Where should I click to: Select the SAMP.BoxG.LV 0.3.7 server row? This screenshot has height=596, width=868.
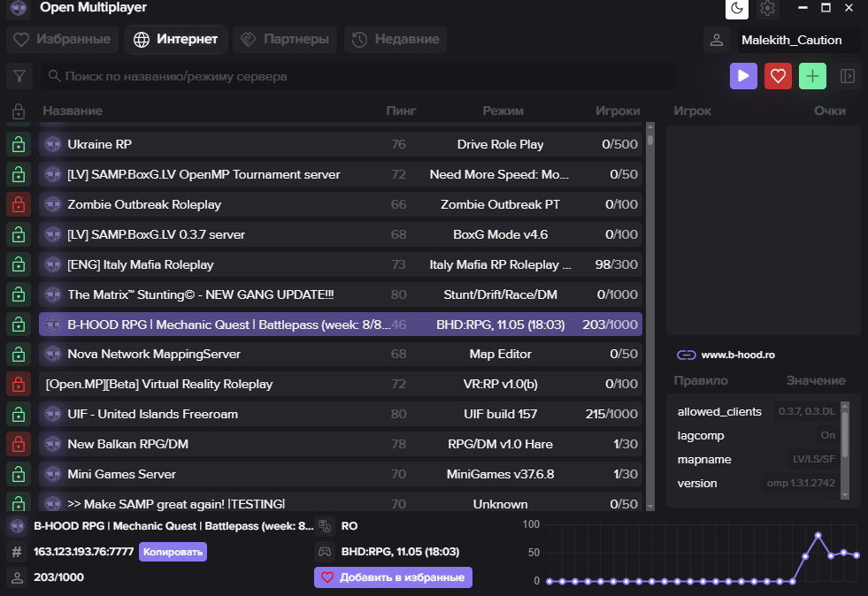341,234
